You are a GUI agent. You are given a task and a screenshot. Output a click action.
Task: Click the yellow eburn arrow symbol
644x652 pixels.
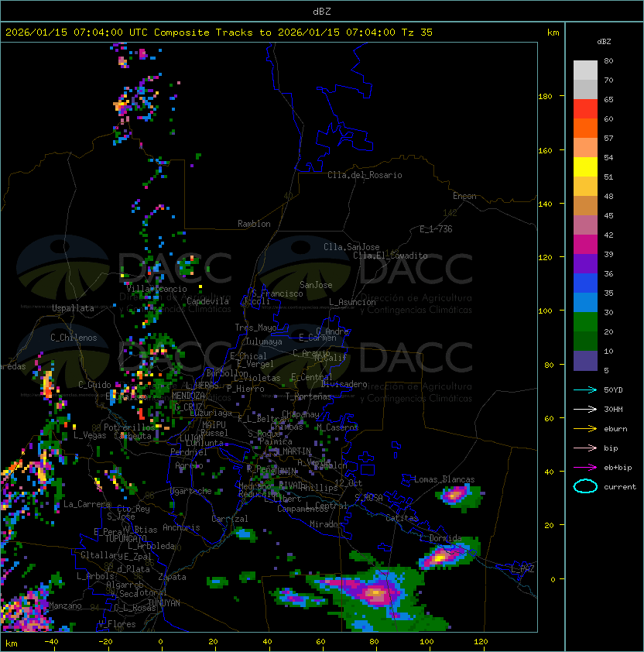585,429
